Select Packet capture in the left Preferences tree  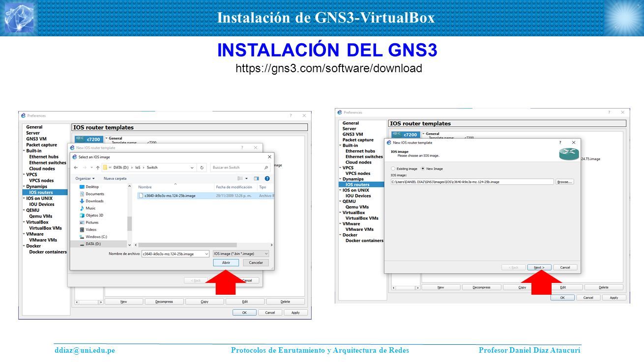[x=42, y=145]
